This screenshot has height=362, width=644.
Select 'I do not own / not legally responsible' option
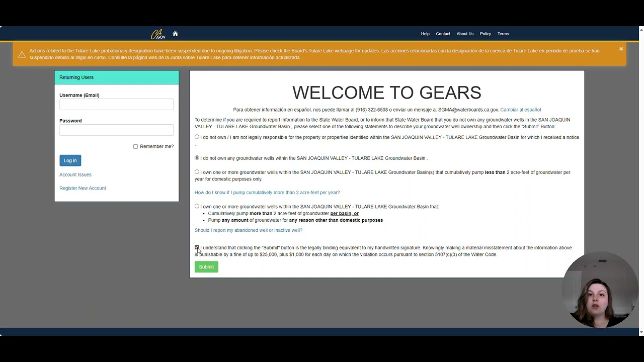click(x=197, y=137)
